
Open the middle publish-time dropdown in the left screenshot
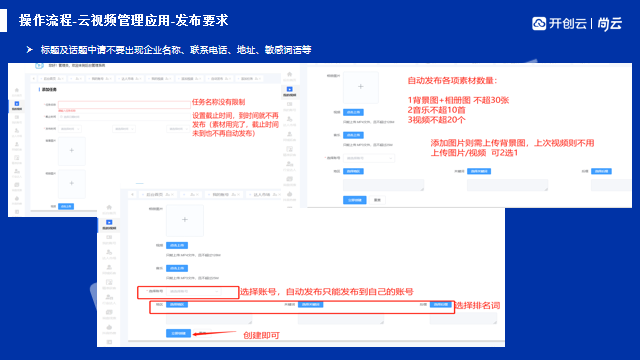[124, 129]
